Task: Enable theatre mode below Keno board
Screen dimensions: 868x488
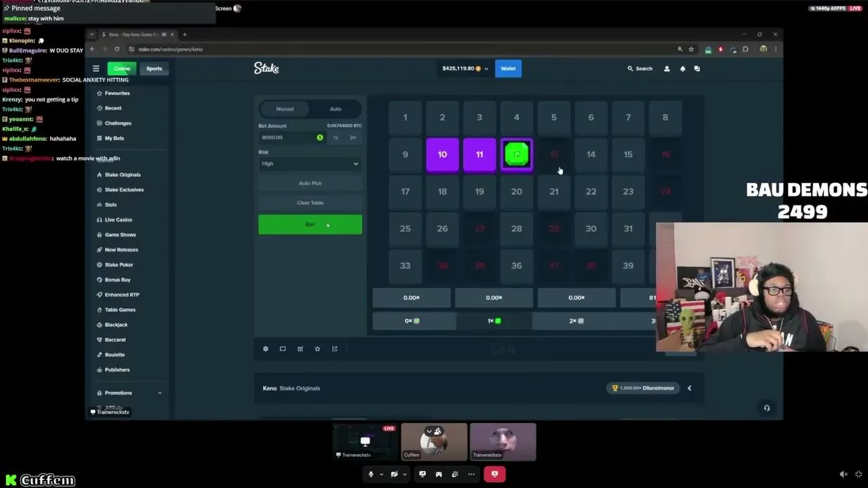Action: (x=283, y=348)
